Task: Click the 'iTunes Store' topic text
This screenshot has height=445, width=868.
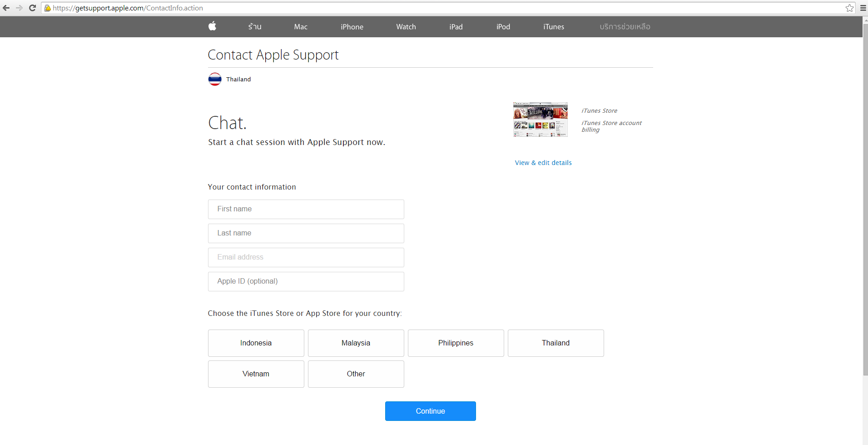Action: tap(599, 110)
